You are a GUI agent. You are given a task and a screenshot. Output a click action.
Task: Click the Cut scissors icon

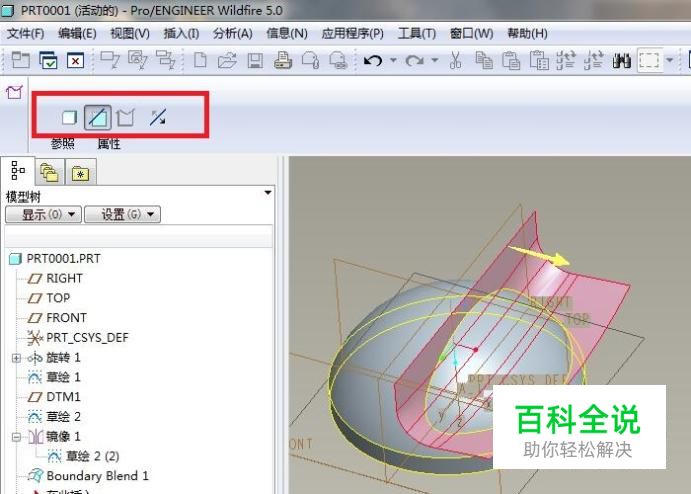[456, 60]
